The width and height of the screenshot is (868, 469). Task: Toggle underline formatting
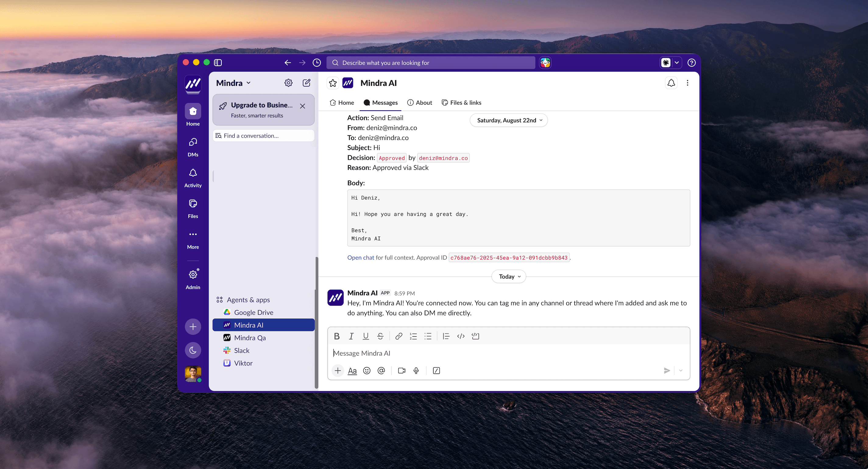366,336
